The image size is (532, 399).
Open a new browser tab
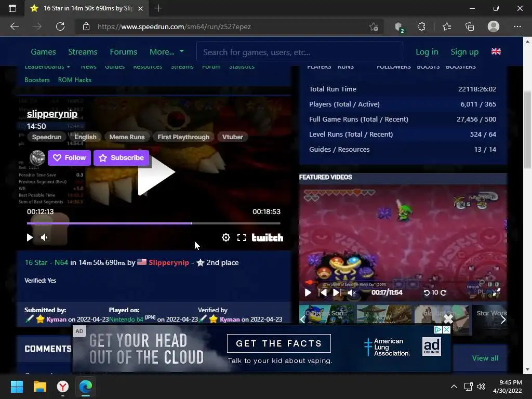(x=158, y=8)
